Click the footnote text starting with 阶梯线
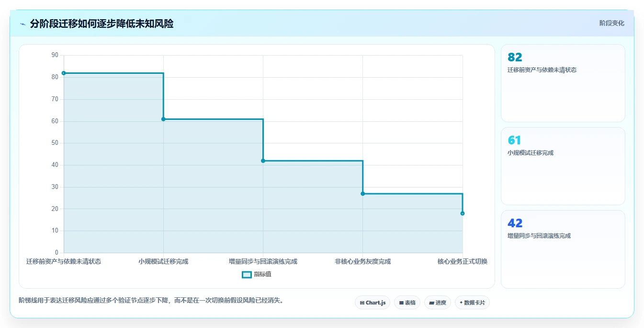The width and height of the screenshot is (644, 328). pyautogui.click(x=152, y=301)
